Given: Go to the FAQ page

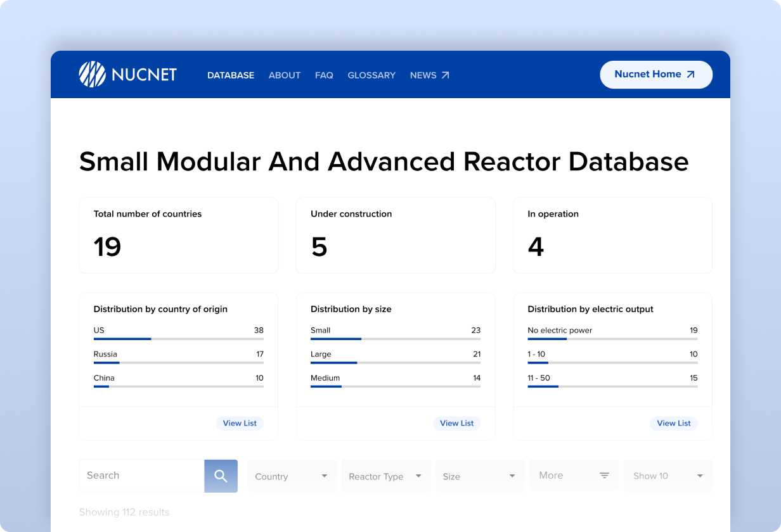Looking at the screenshot, I should 324,75.
